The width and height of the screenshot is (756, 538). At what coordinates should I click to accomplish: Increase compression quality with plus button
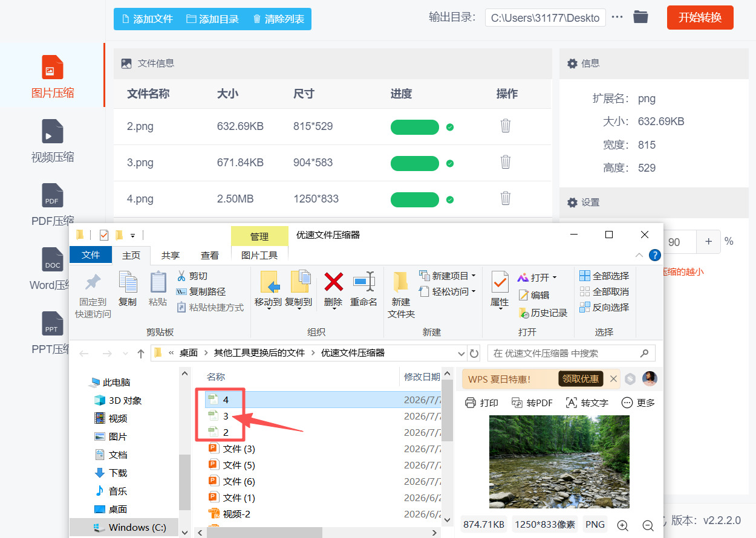708,242
